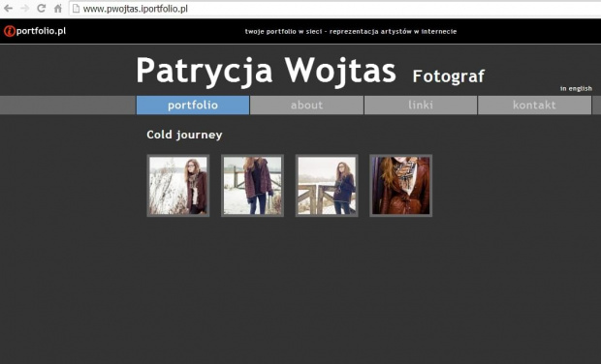Click the Patrycja Wojtas title heading
Viewport: 601px width, 364px height.
click(x=266, y=71)
